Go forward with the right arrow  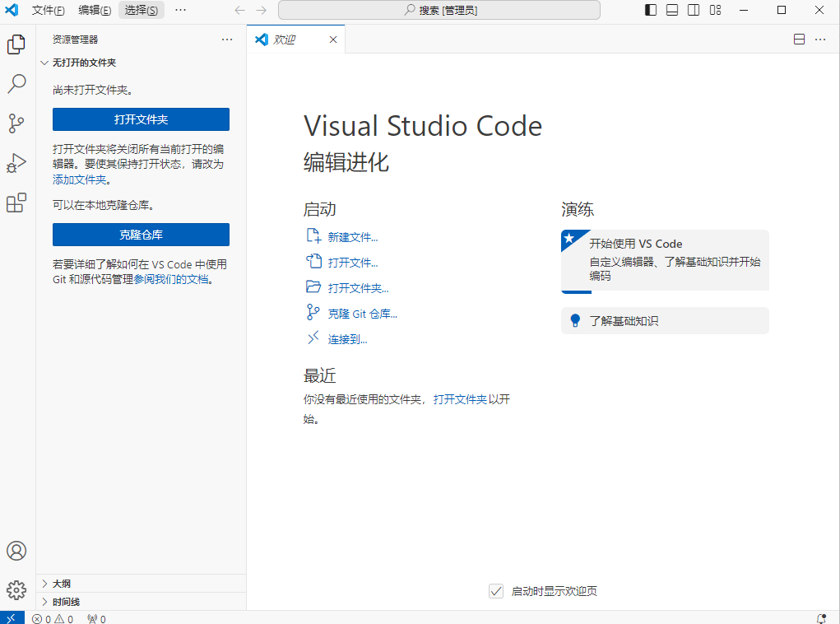coord(262,10)
